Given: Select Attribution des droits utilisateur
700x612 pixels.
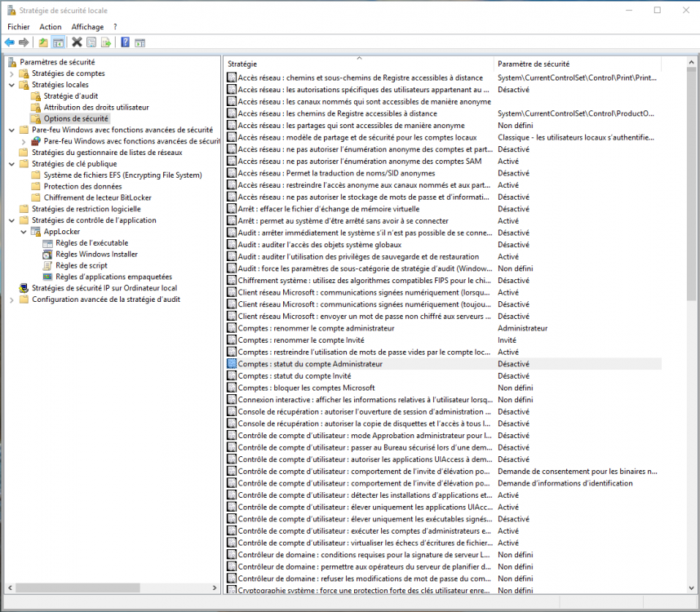Looking at the screenshot, I should (x=96, y=107).
